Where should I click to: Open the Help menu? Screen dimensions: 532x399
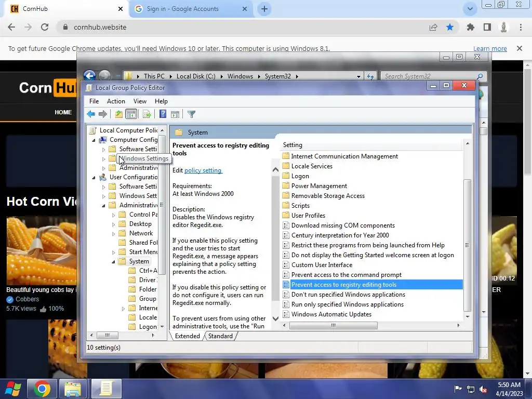pos(161,101)
